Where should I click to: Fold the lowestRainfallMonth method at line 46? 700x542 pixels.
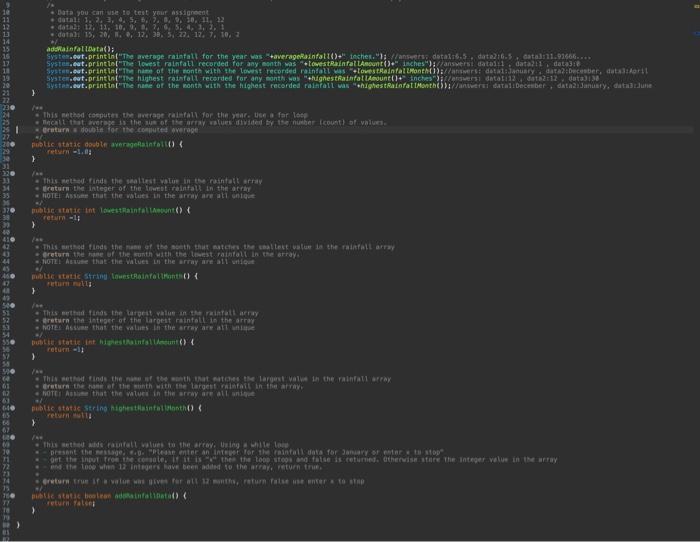[12, 276]
